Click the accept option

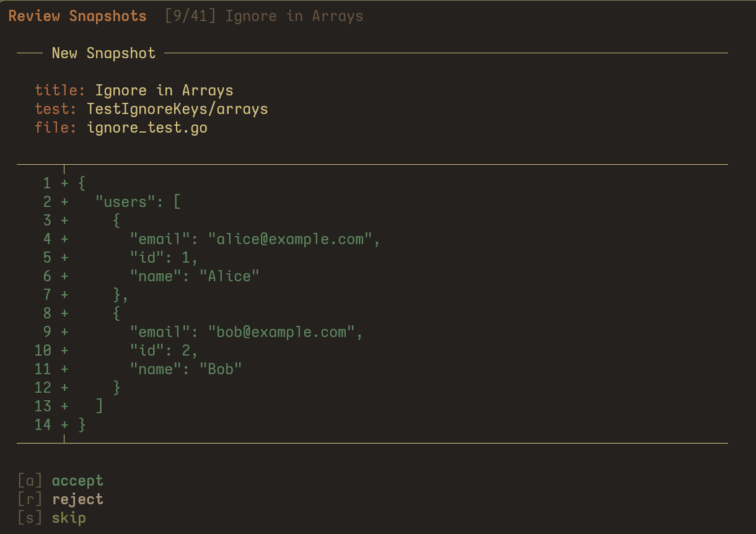(x=77, y=481)
